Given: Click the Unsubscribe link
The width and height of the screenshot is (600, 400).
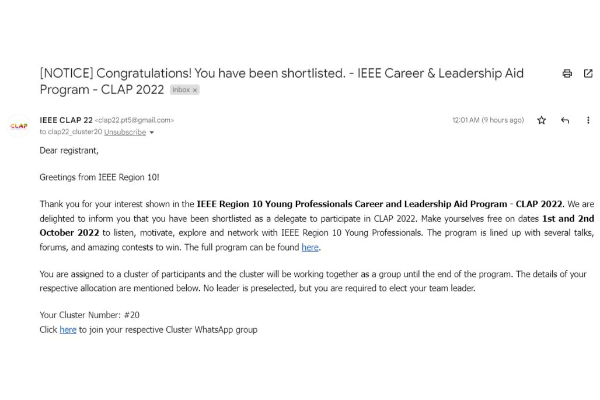Looking at the screenshot, I should tap(125, 132).
